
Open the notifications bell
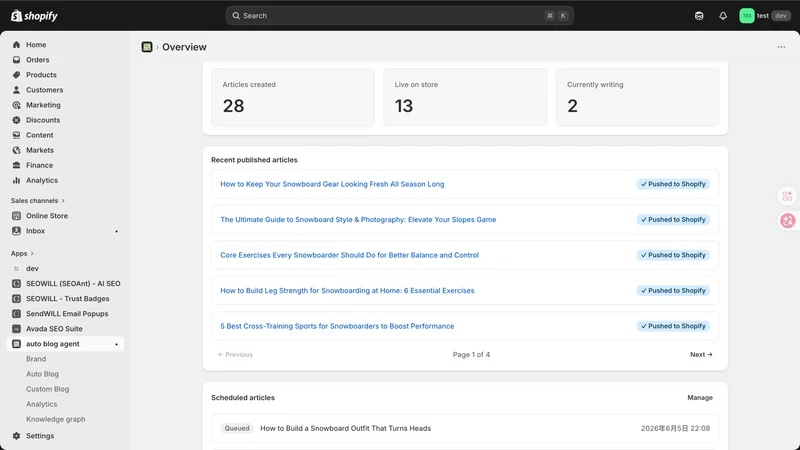click(723, 16)
